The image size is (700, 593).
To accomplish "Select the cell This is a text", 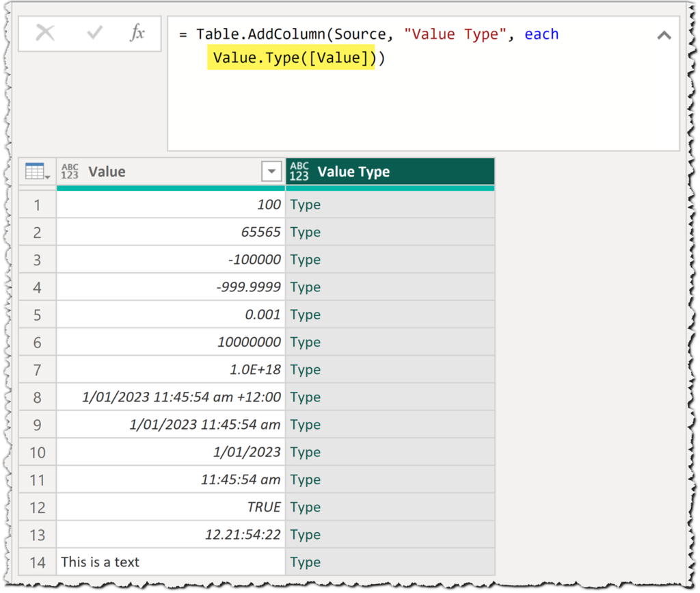I will pyautogui.click(x=171, y=563).
